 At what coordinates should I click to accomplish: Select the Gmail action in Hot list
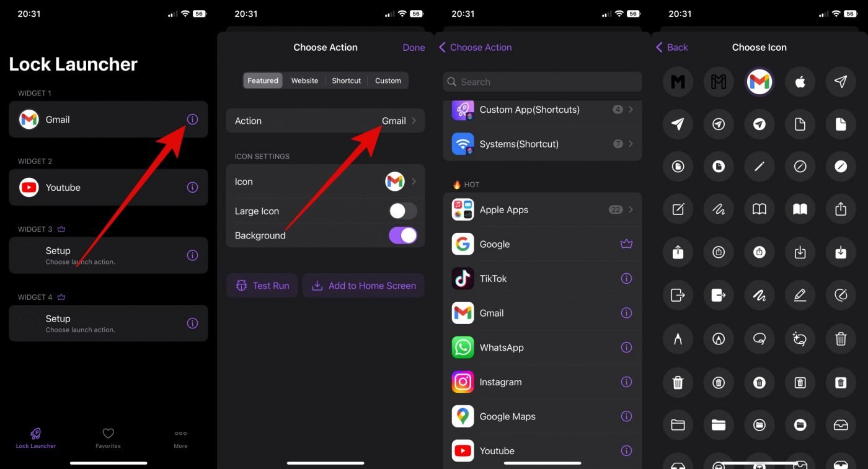[x=542, y=313]
